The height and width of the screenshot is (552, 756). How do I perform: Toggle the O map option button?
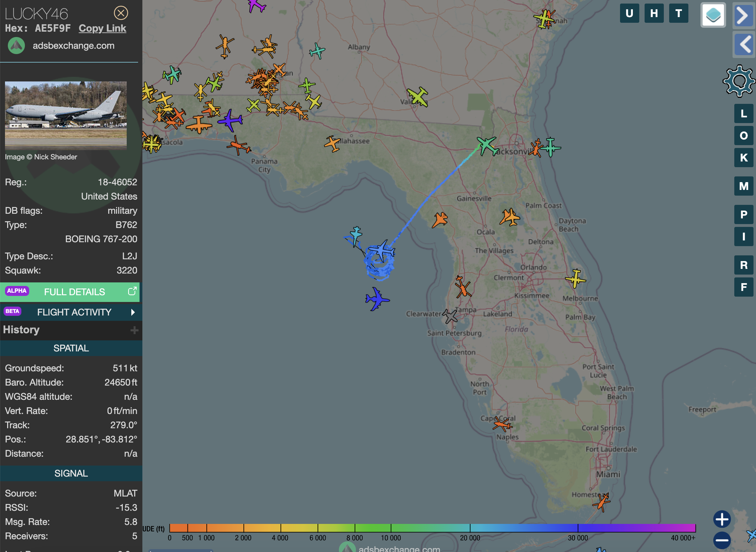coord(744,136)
